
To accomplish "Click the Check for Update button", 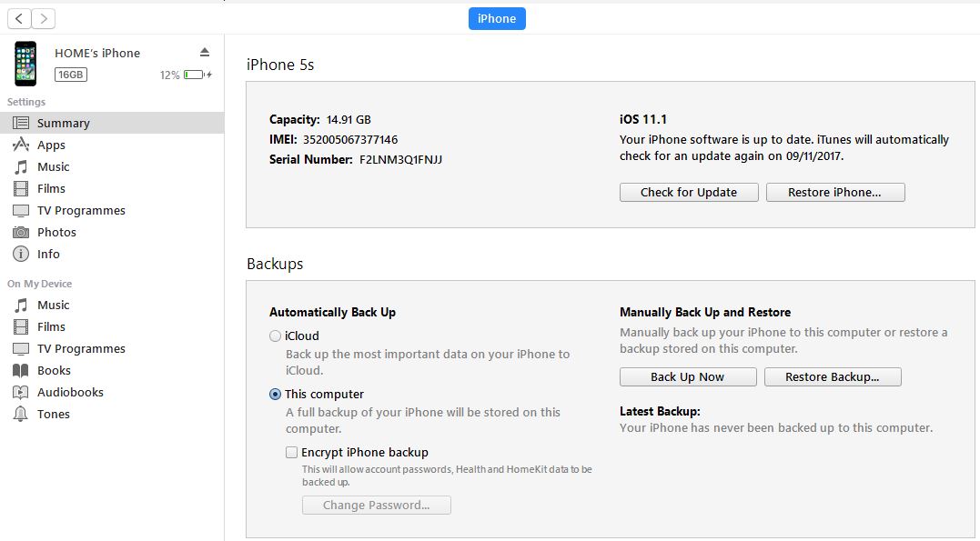I will (689, 192).
